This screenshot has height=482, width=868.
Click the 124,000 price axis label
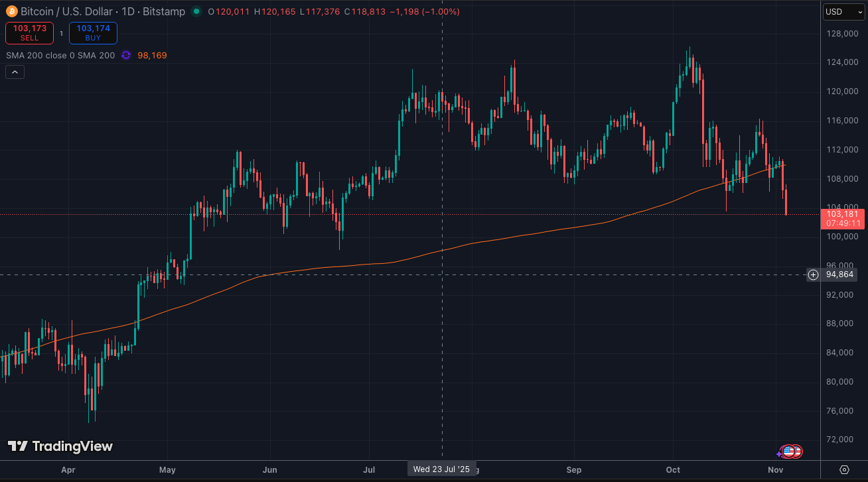(x=841, y=62)
